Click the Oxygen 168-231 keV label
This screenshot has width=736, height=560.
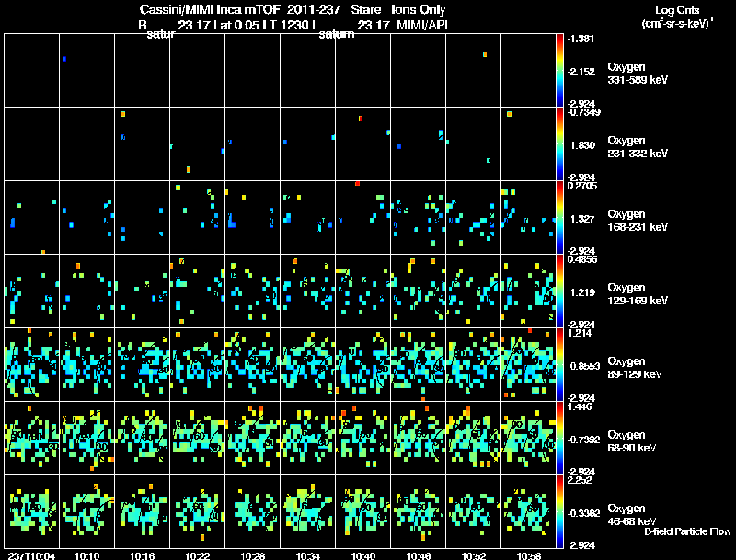pos(638,221)
